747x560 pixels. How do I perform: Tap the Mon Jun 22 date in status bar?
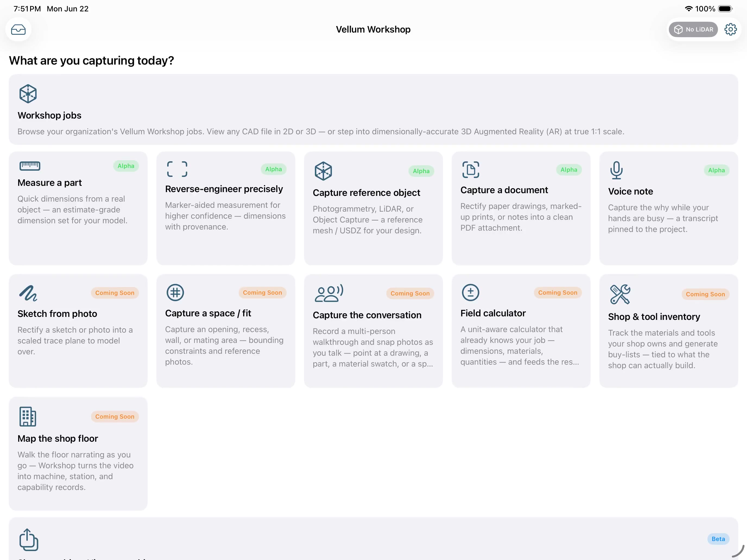pos(68,9)
